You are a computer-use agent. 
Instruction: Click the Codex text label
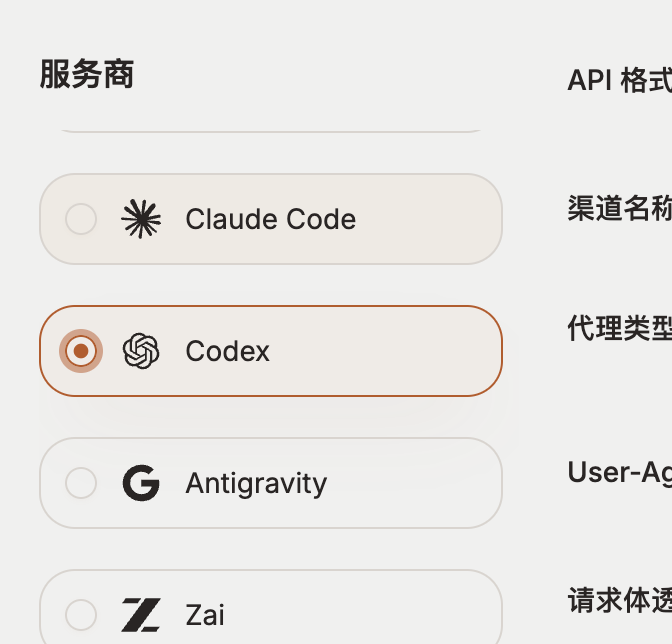click(x=228, y=351)
